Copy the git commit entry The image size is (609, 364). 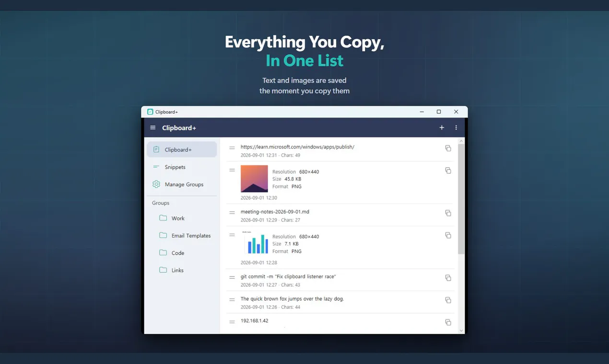(x=448, y=278)
